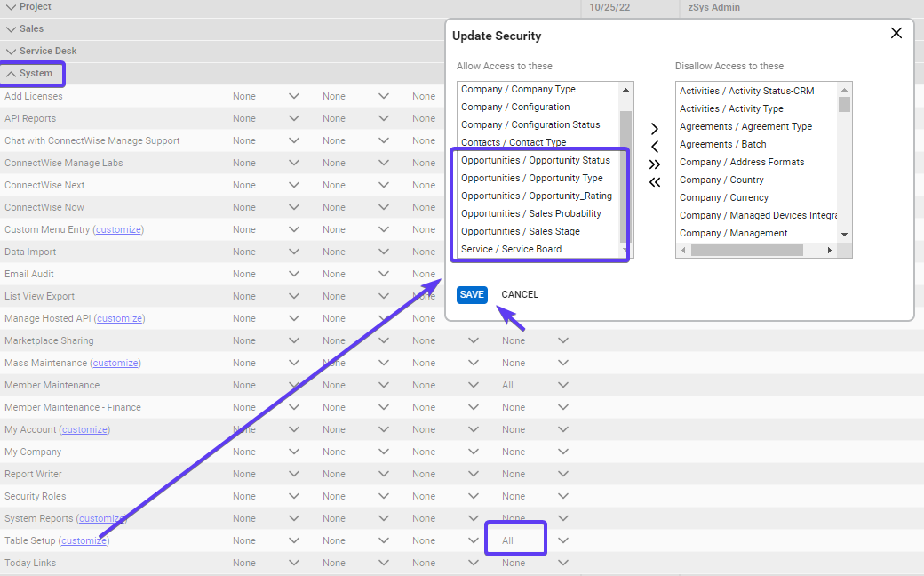Click the double left arrow move-all icon
This screenshot has height=576, width=924.
[655, 182]
